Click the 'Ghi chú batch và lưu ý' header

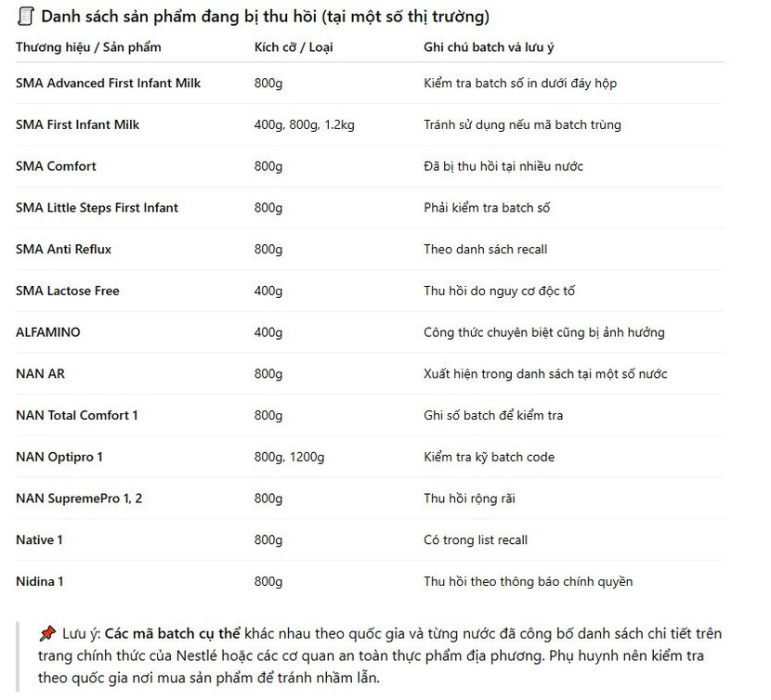[x=489, y=46]
